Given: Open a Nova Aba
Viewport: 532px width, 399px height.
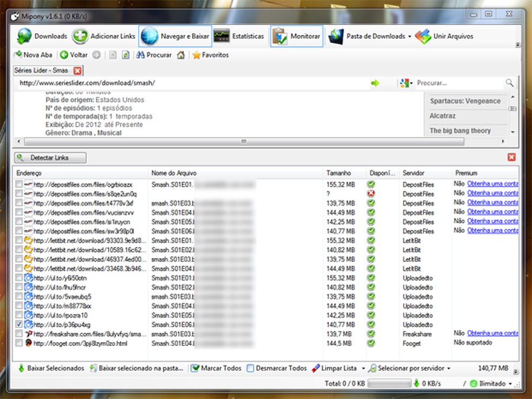Looking at the screenshot, I should [33, 55].
